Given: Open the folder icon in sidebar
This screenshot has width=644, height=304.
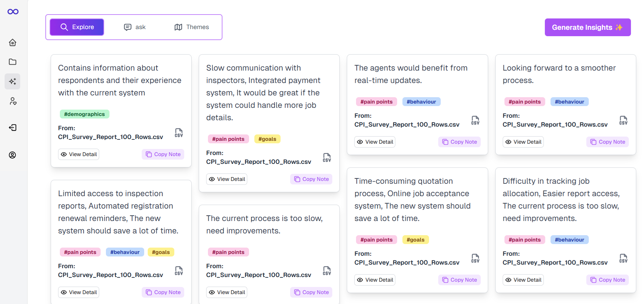Looking at the screenshot, I should [x=13, y=62].
